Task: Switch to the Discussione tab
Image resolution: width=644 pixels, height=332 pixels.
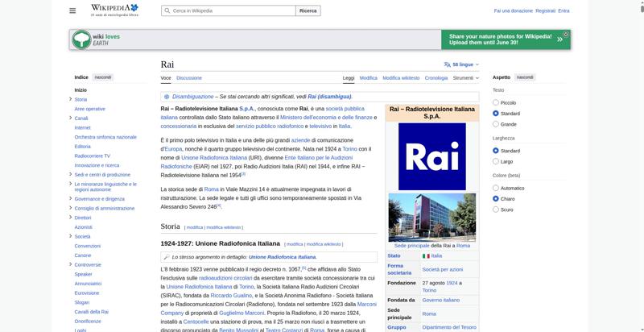Action: click(x=189, y=78)
